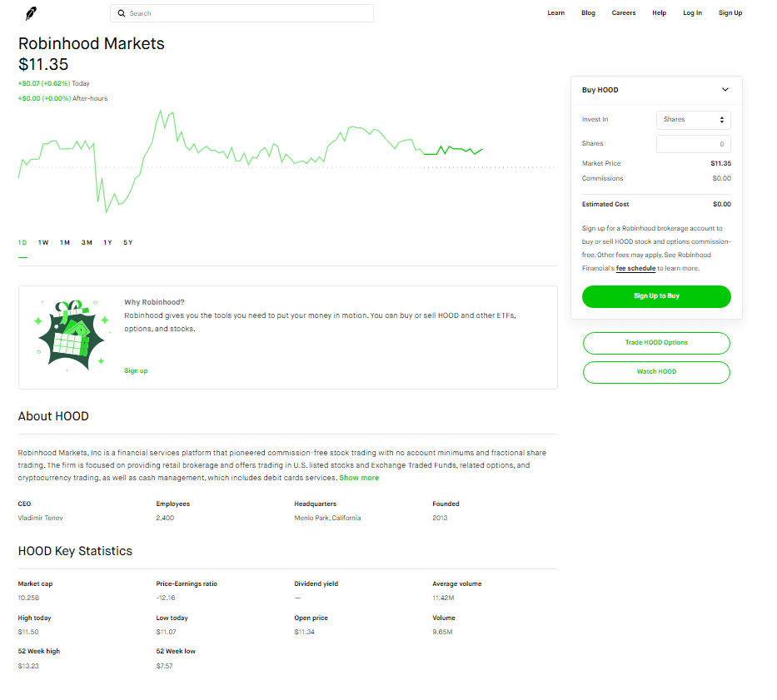This screenshot has height=700, width=777.
Task: Click the Employees value 2,400
Action: click(165, 518)
